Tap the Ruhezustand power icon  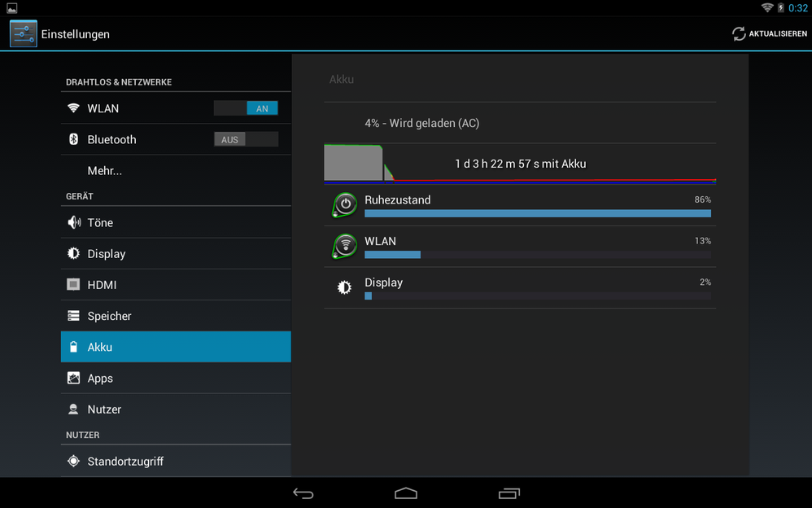click(x=345, y=204)
